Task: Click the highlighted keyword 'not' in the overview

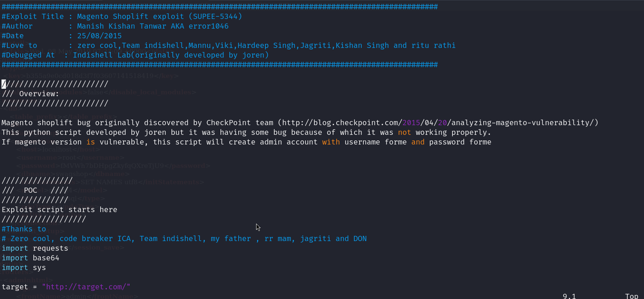Action: (x=404, y=133)
